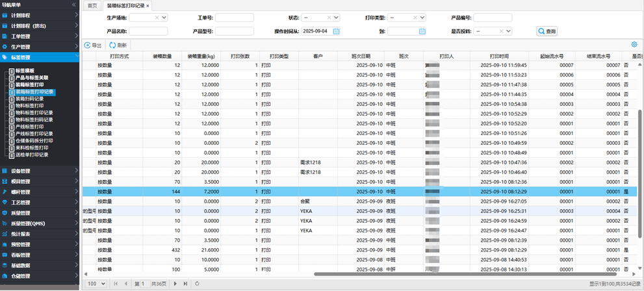The width and height of the screenshot is (644, 291).
Task: Click the 查询 search button
Action: click(547, 31)
